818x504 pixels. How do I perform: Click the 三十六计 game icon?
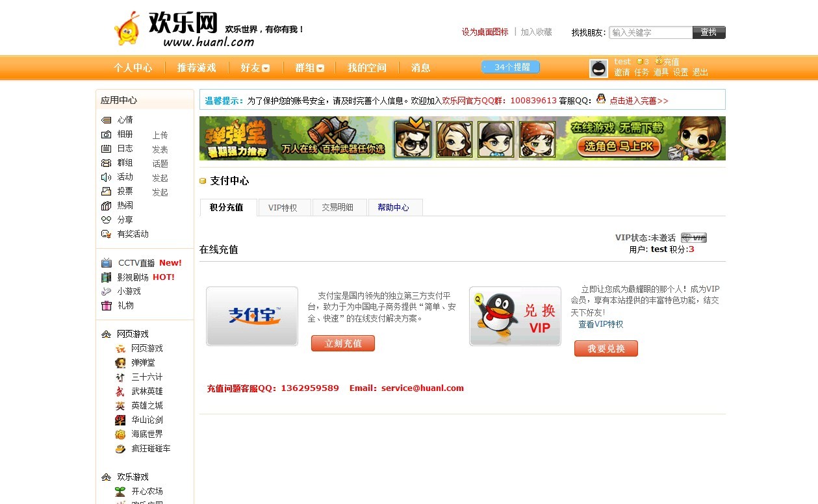tap(120, 377)
